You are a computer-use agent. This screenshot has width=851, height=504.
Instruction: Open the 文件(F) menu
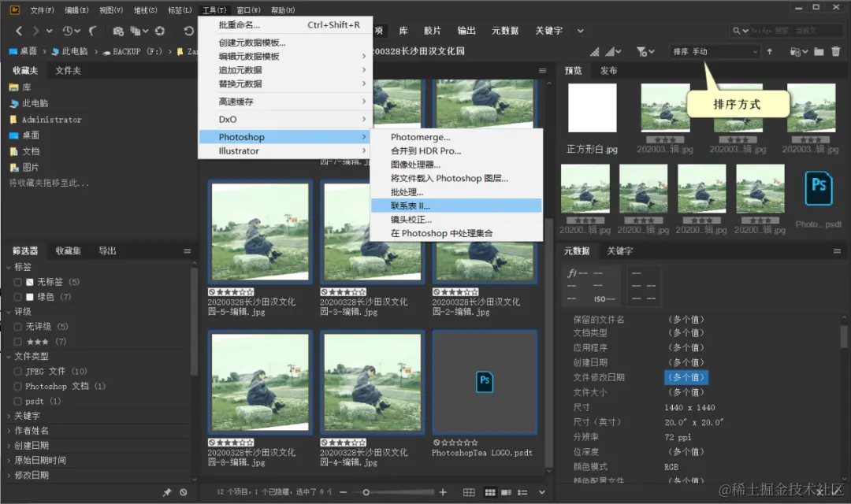tap(42, 10)
